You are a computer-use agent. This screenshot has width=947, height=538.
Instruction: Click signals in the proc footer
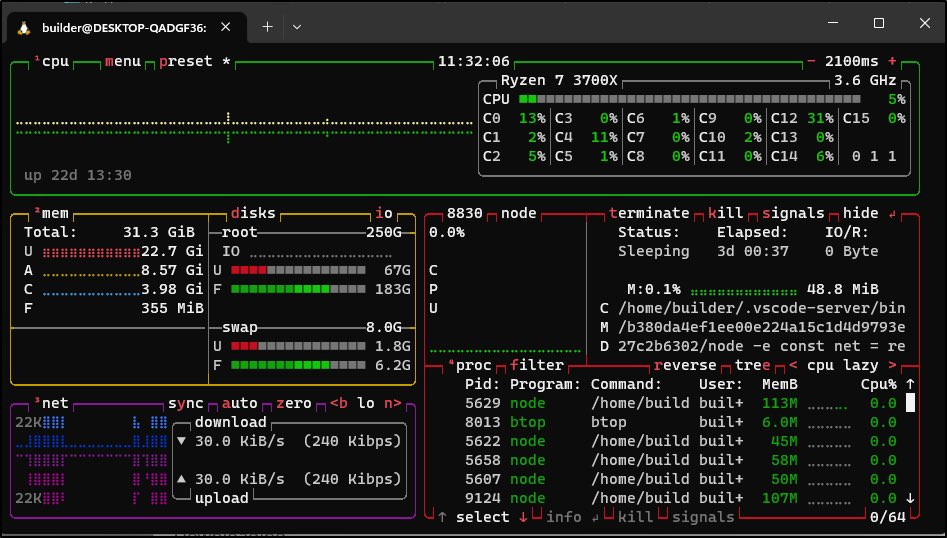pyautogui.click(x=703, y=517)
